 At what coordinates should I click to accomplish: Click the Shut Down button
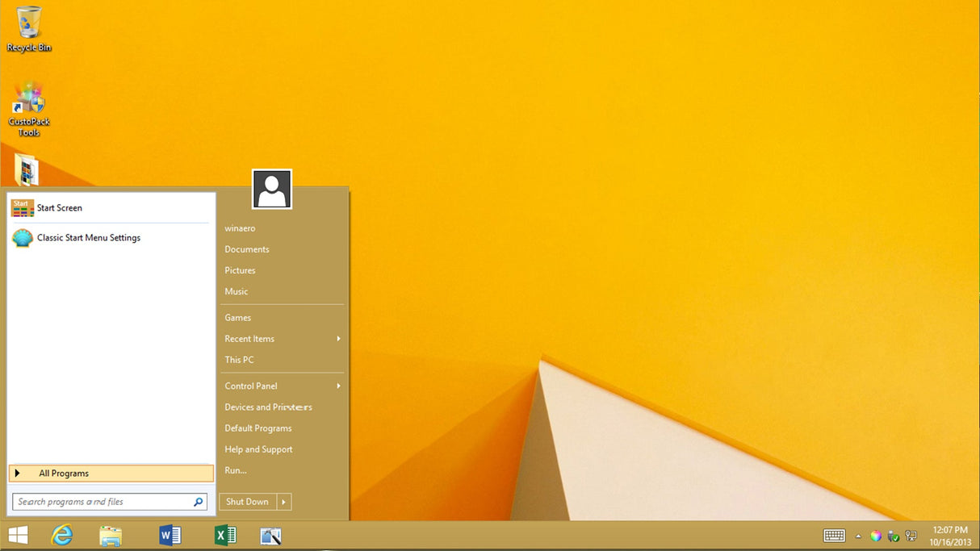tap(246, 501)
